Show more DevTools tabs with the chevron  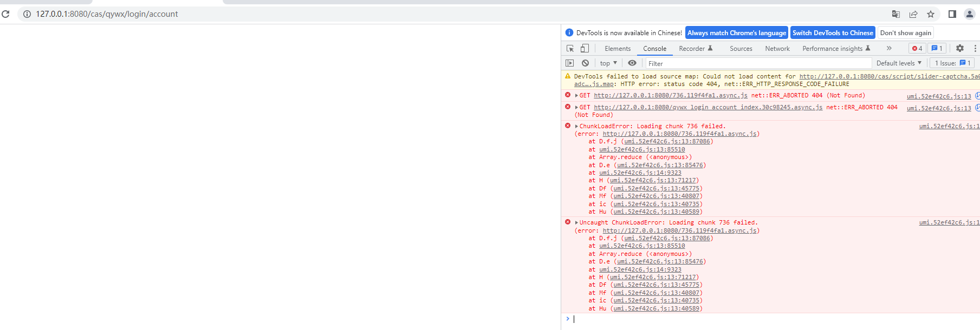pyautogui.click(x=889, y=48)
